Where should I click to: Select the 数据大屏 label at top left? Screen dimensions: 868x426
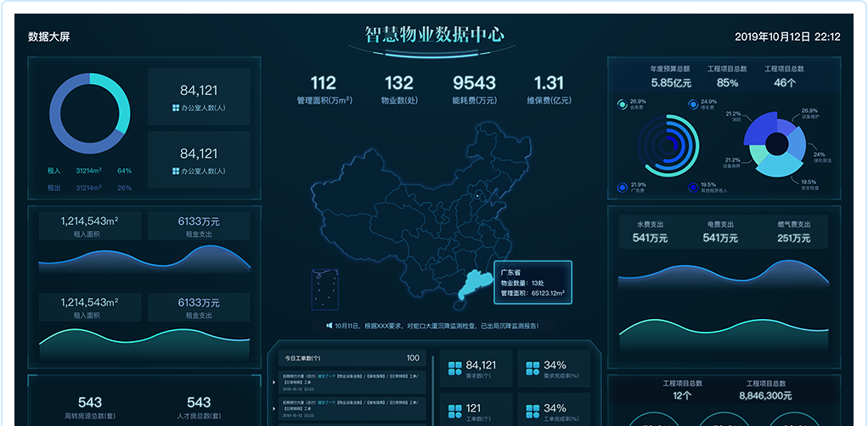coord(48,36)
